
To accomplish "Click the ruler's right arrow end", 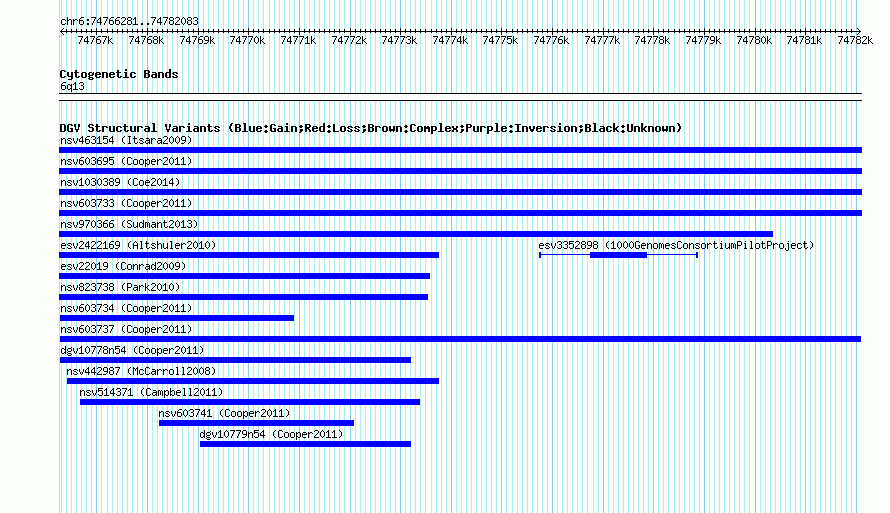I will pyautogui.click(x=859, y=31).
